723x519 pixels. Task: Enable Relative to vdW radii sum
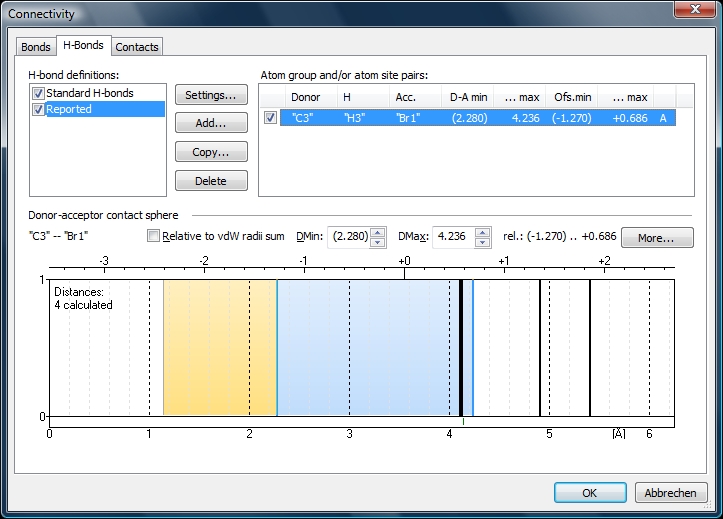tap(154, 237)
